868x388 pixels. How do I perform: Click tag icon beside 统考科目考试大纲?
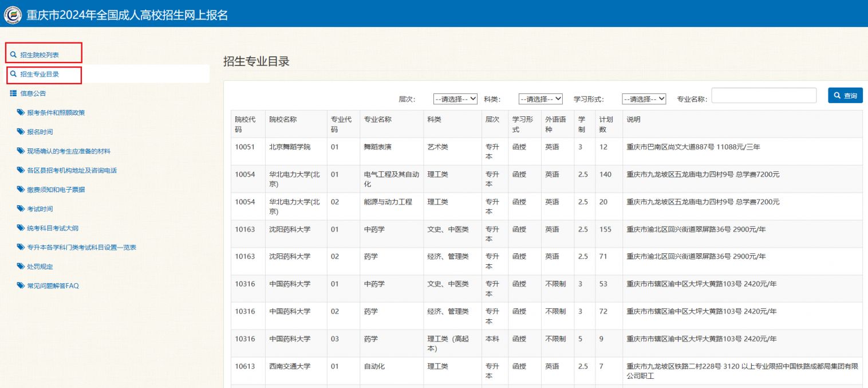tap(21, 228)
